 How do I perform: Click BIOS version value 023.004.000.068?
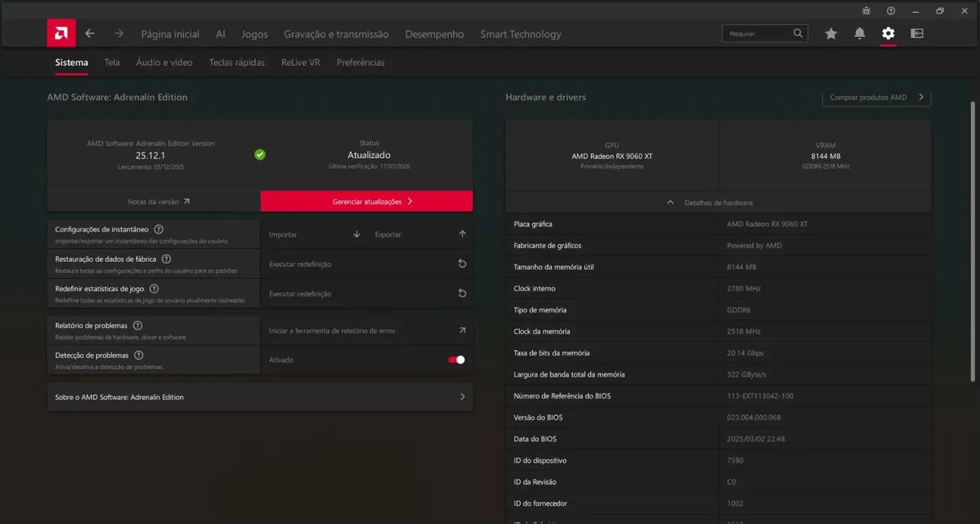click(x=753, y=418)
